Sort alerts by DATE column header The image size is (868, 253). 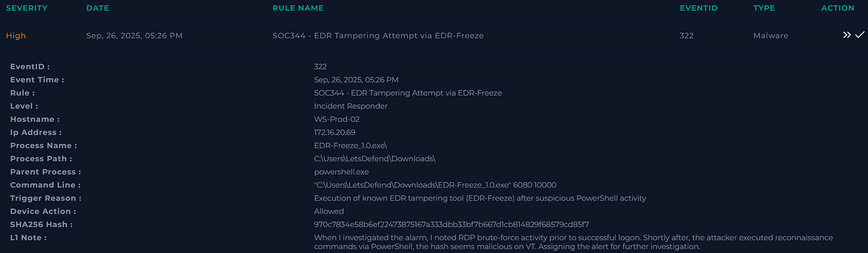point(98,8)
